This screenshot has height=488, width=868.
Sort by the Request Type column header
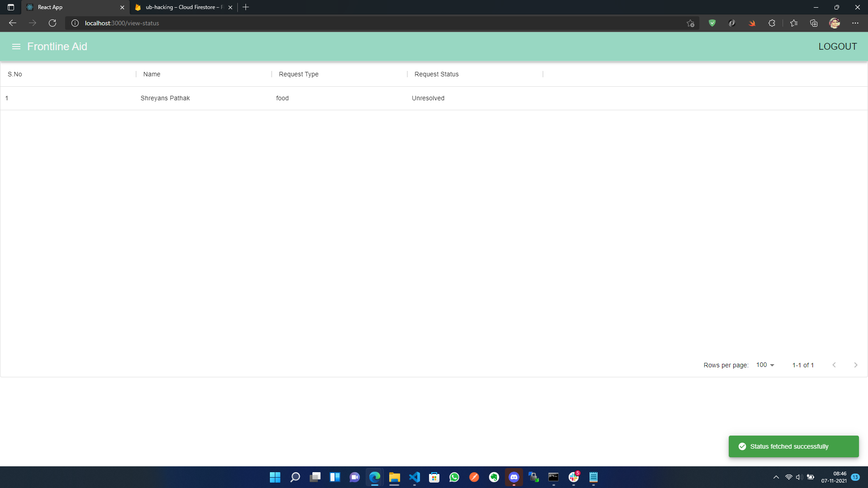[x=298, y=74]
